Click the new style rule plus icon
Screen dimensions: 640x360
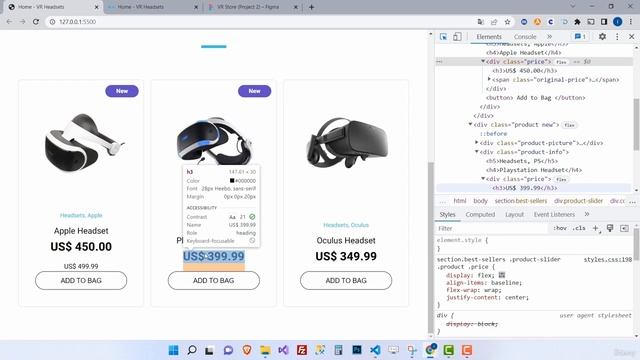(596, 228)
